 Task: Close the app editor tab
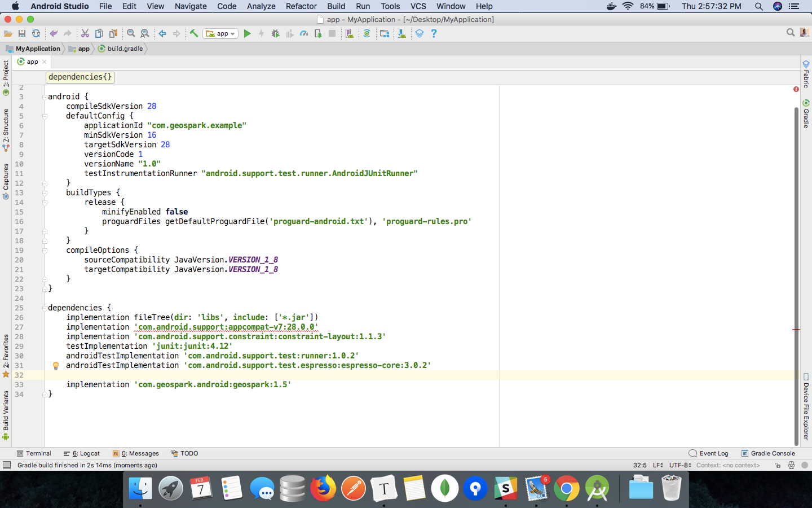click(x=45, y=62)
